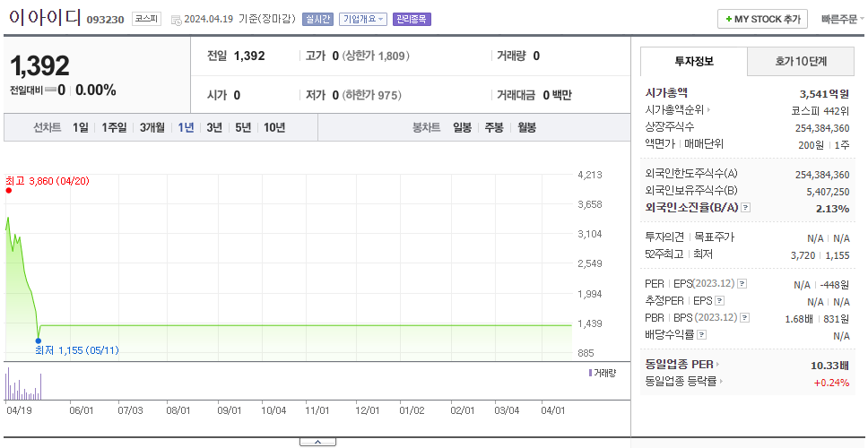Viewport: 868px width, 448px height.
Task: Click the blue 최저 marker dot on chart
Action: (39, 340)
